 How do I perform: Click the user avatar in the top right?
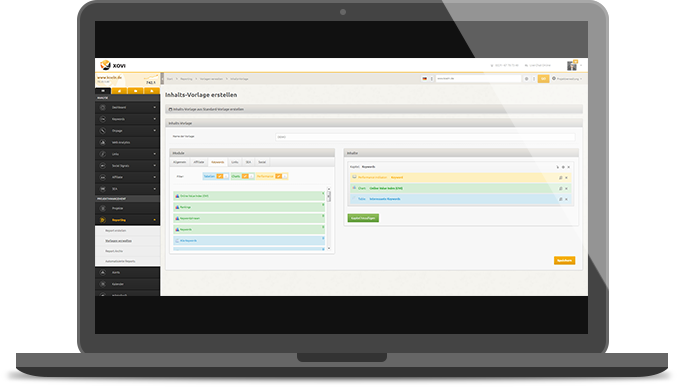[x=572, y=65]
